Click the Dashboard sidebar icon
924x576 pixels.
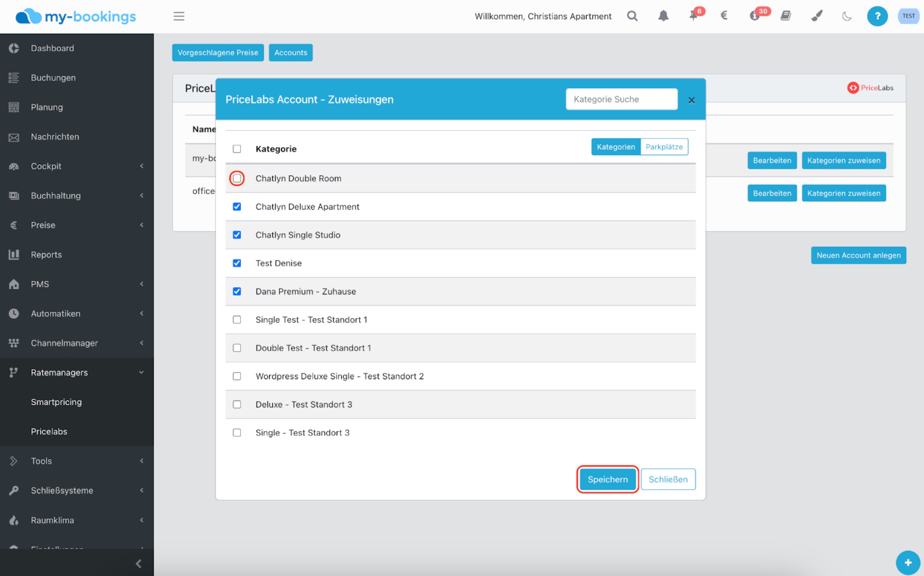pos(14,48)
